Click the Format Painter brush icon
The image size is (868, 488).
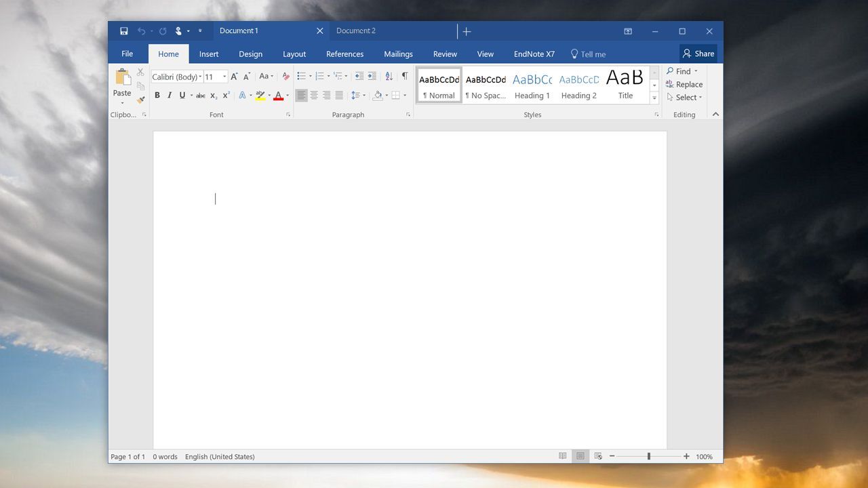(x=140, y=100)
